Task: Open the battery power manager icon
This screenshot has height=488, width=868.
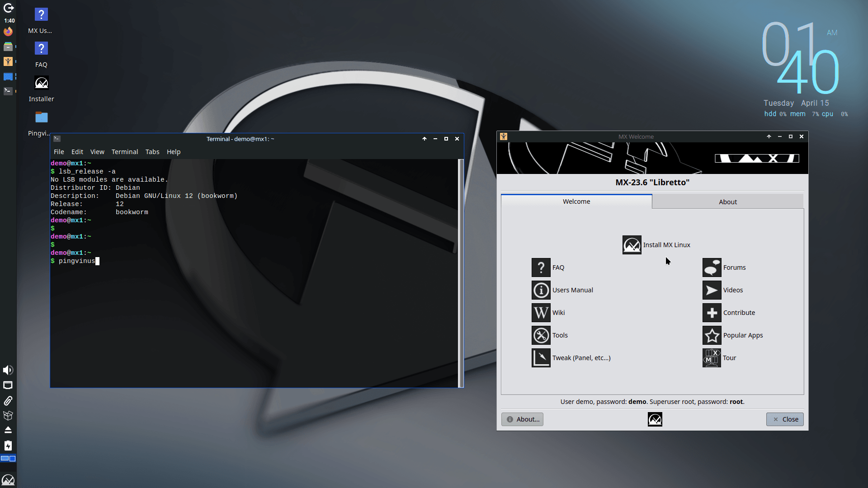Action: (x=8, y=446)
